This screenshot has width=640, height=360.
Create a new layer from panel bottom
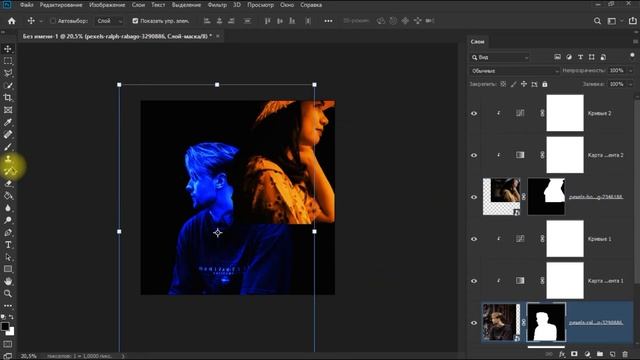pyautogui.click(x=612, y=354)
